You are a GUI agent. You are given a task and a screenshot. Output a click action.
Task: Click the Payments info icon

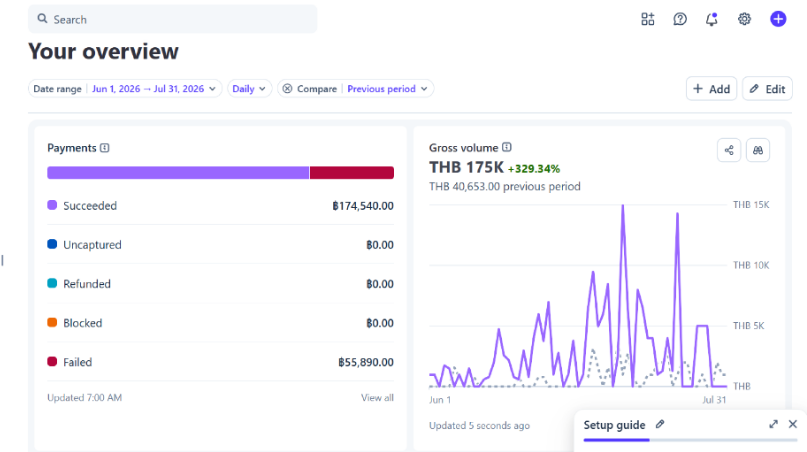[x=105, y=148]
